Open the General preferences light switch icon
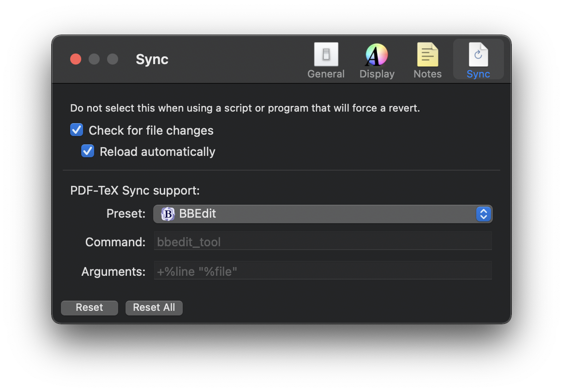 click(x=326, y=54)
